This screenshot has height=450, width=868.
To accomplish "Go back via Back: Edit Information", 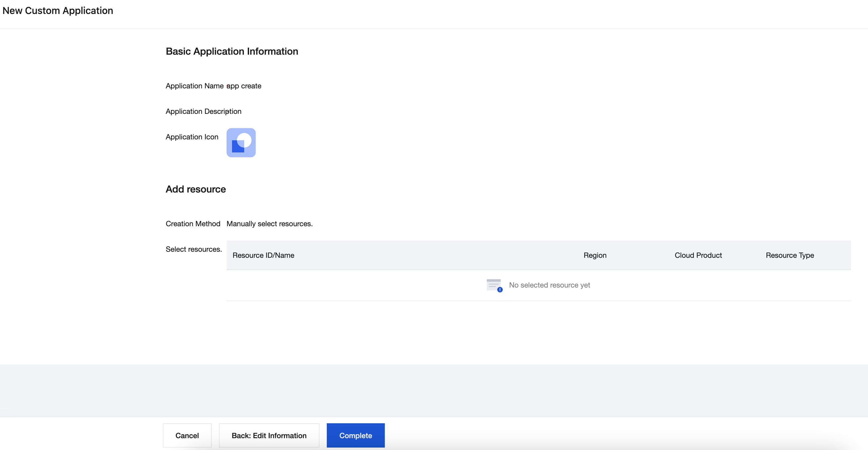I will (x=269, y=435).
